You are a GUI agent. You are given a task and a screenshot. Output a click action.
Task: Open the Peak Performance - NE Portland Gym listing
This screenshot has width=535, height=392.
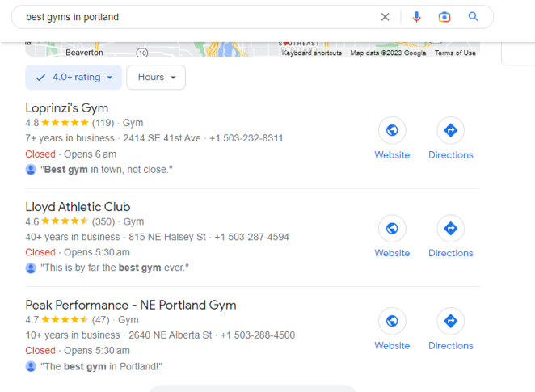click(131, 305)
